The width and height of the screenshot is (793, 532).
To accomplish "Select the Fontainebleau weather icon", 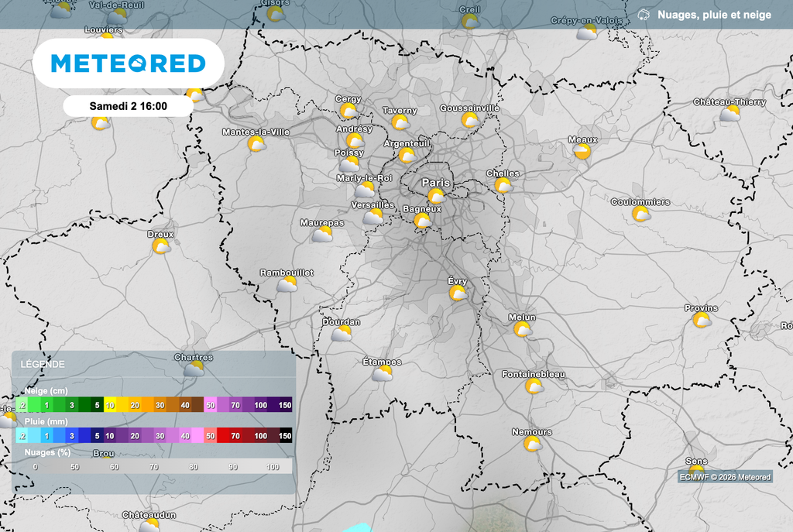I will 534,386.
